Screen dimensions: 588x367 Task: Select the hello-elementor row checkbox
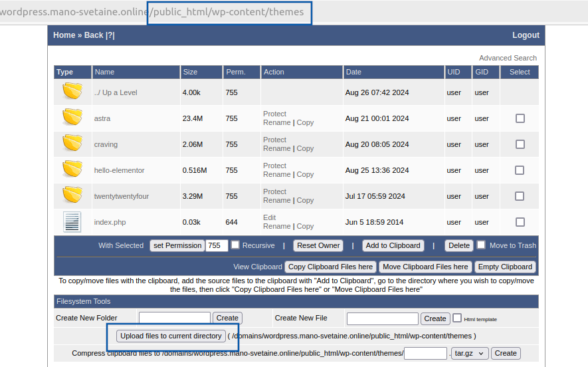tap(520, 170)
